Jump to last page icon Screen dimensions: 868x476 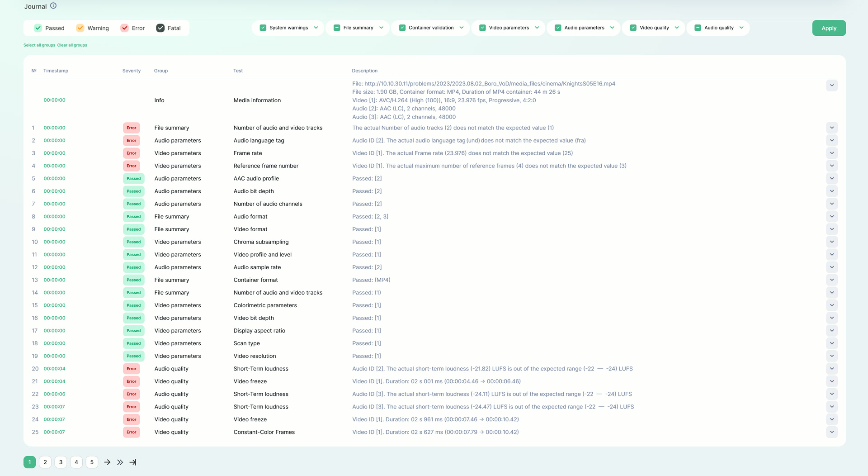(x=133, y=462)
